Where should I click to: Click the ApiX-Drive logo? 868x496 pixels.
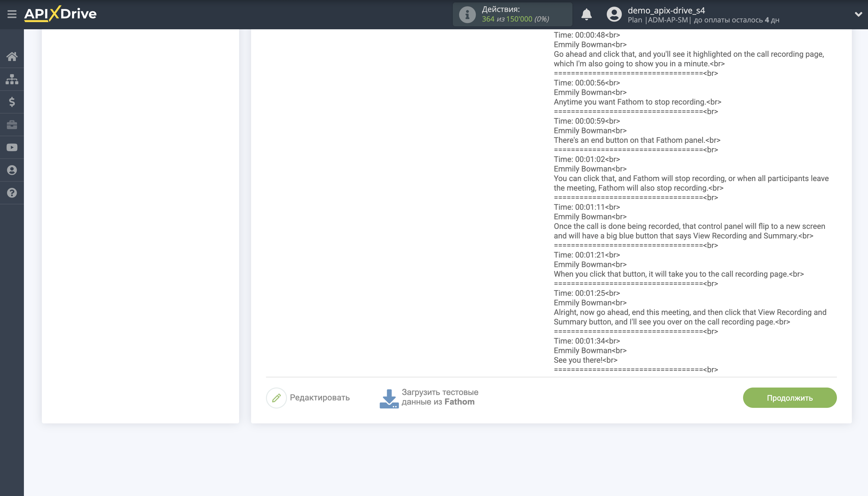point(60,14)
